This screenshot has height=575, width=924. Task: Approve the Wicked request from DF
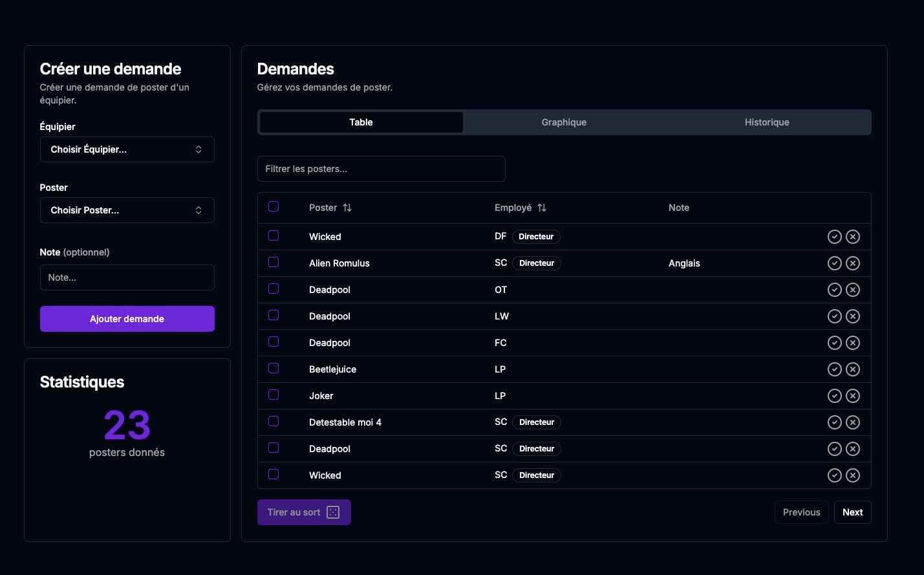click(835, 237)
